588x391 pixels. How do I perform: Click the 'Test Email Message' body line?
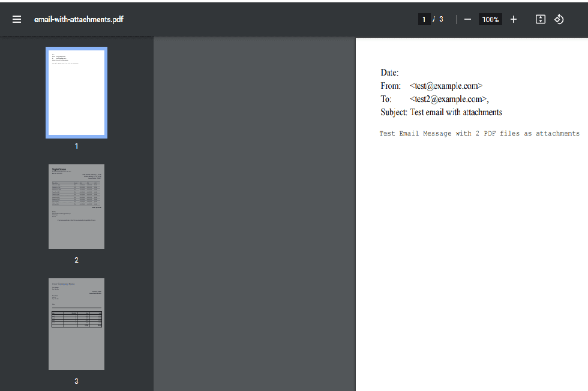tap(479, 133)
